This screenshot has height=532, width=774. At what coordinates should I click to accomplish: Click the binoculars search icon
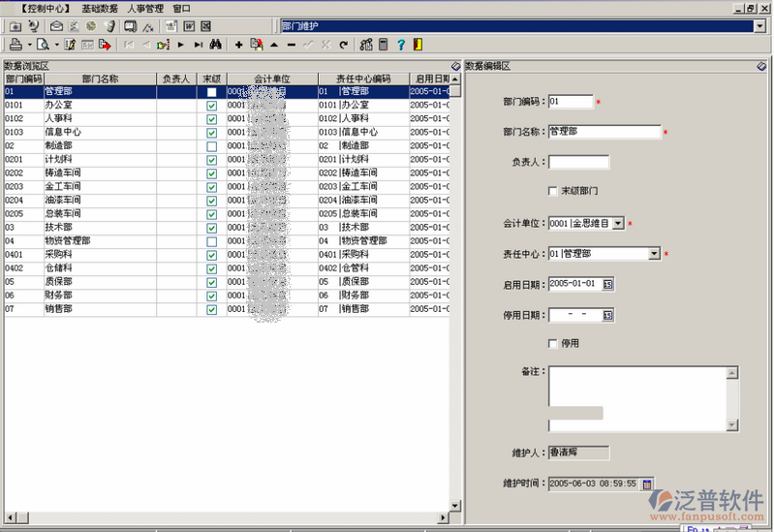point(216,45)
